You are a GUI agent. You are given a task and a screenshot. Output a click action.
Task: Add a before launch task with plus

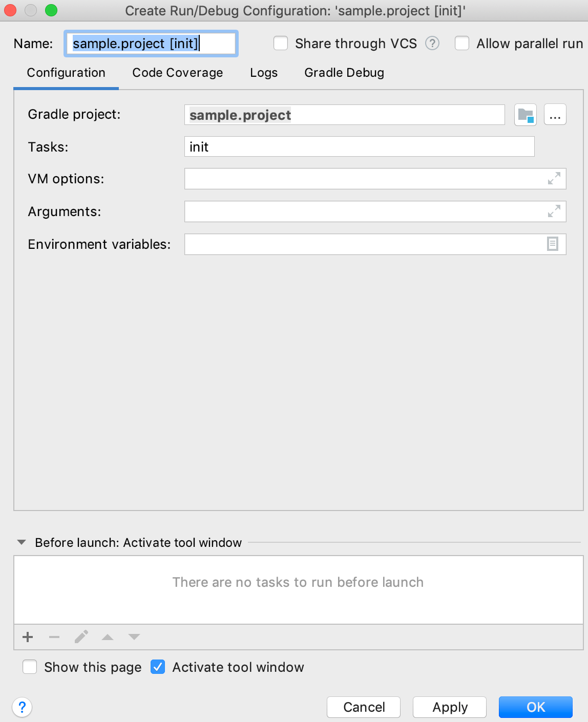click(x=28, y=637)
